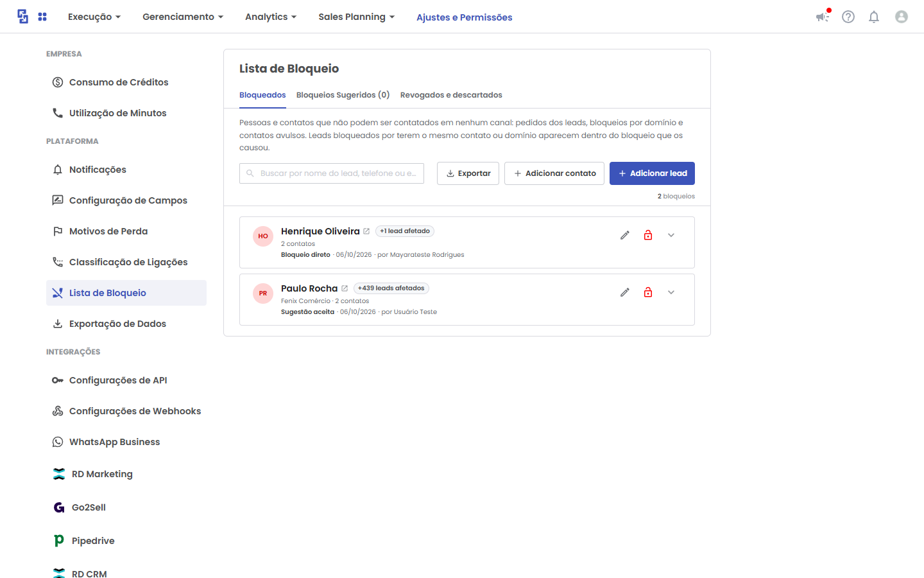Click the Adicionar contato button

click(554, 173)
